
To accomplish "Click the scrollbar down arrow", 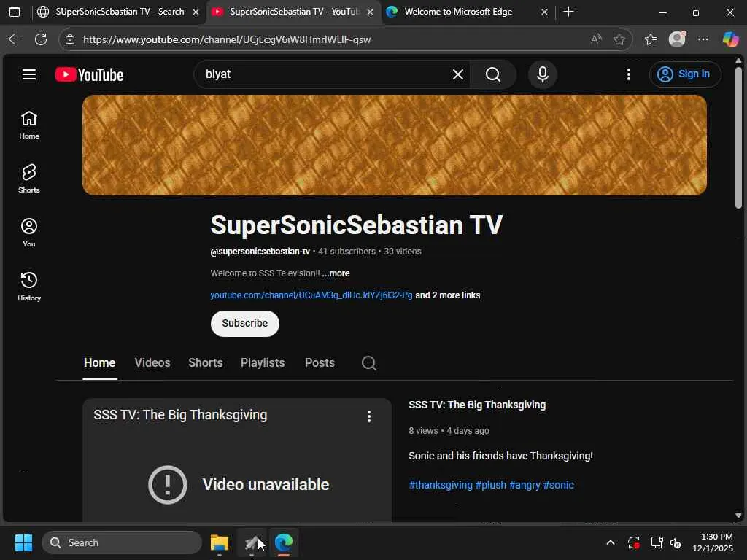I will [x=738, y=516].
